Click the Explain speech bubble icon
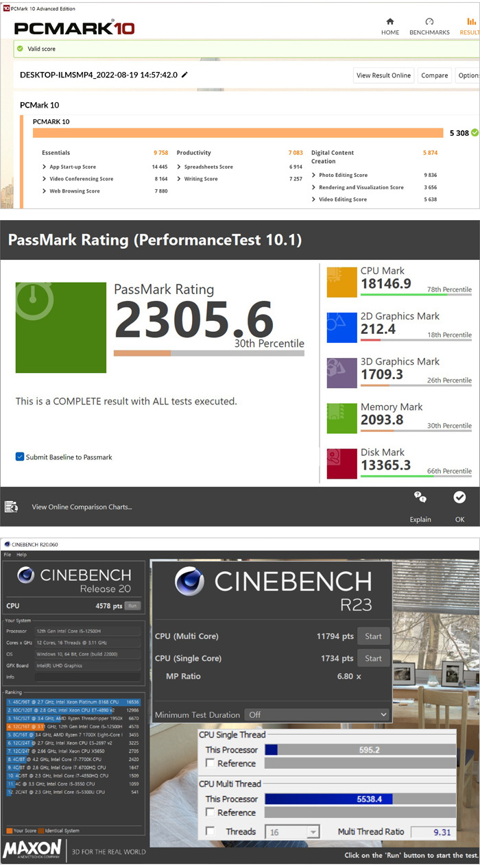The width and height of the screenshot is (480, 868). [420, 498]
